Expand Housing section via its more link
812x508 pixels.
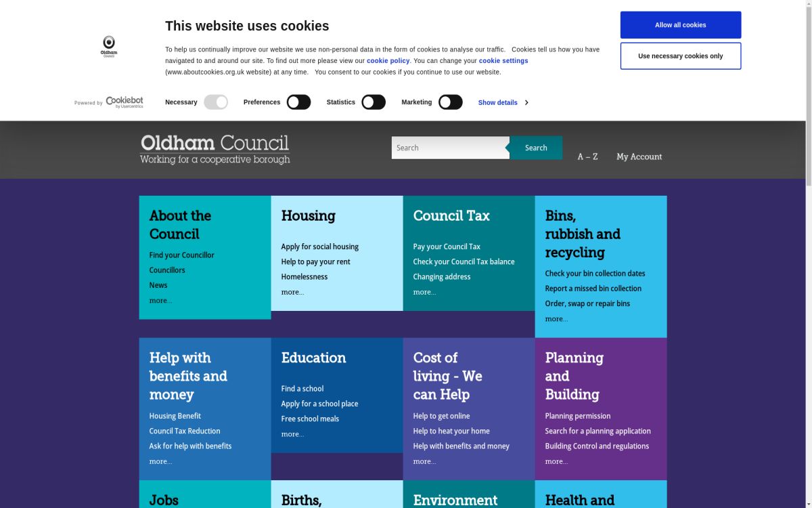[292, 292]
